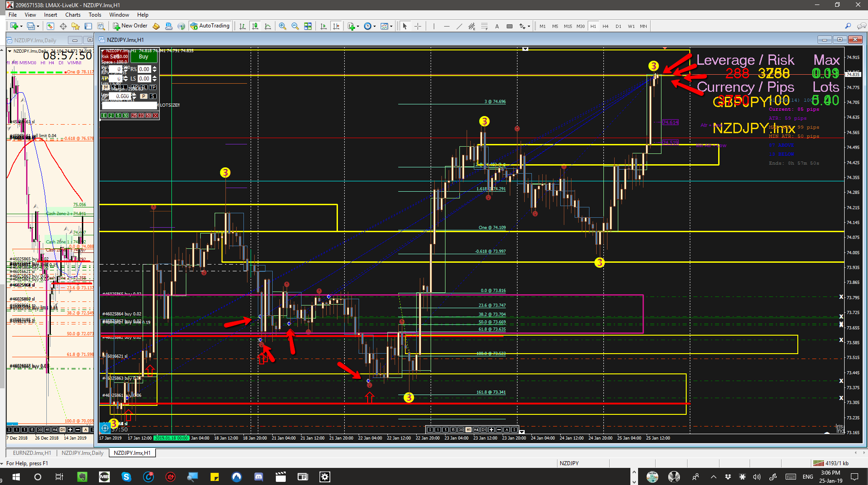Open the indicators list dropdown
Viewport: 868px width, 485px height.
(x=358, y=27)
